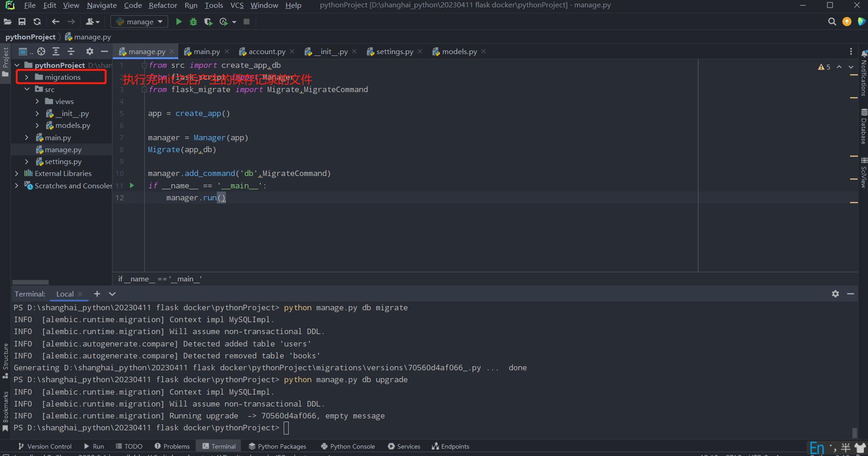Click the warnings indicator showing 5
Image resolution: width=868 pixels, height=456 pixels.
[x=824, y=67]
